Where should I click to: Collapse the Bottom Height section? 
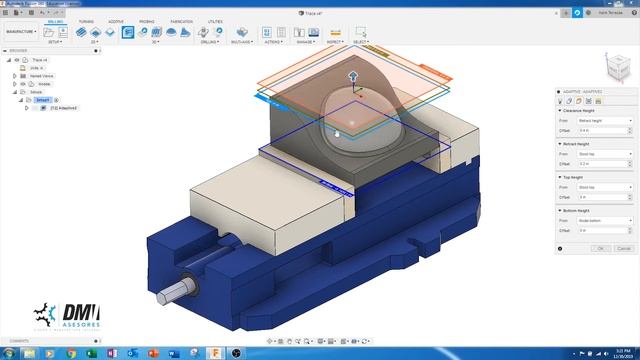[560, 211]
